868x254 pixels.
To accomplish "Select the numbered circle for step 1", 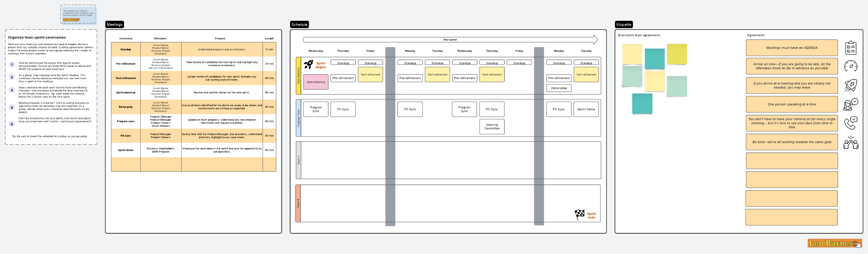I will 12,64.
